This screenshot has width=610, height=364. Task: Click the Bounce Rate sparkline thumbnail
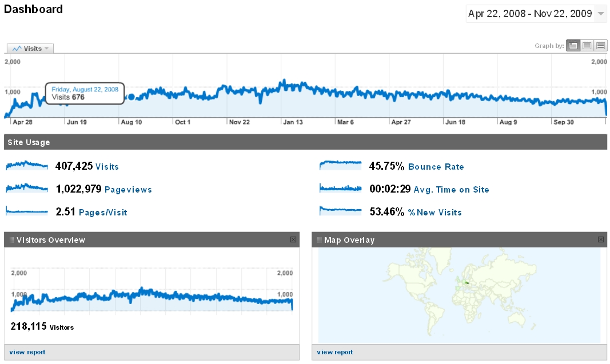341,165
